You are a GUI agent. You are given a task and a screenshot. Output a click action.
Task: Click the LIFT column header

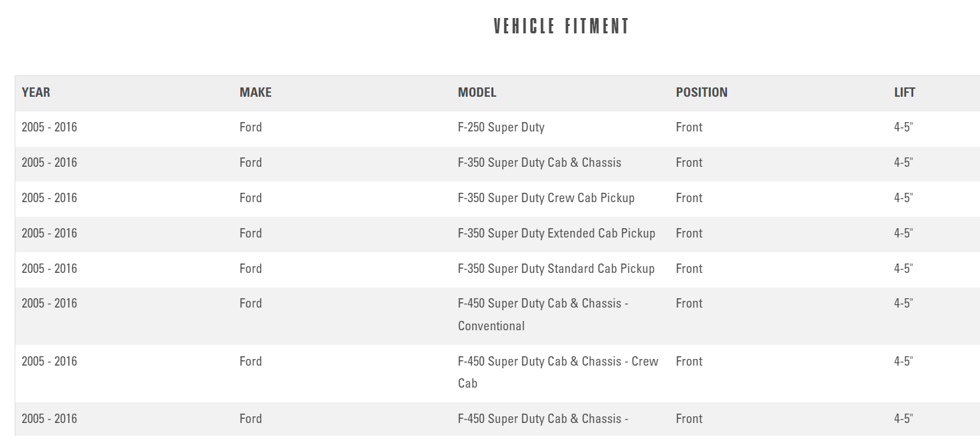pyautogui.click(x=905, y=93)
